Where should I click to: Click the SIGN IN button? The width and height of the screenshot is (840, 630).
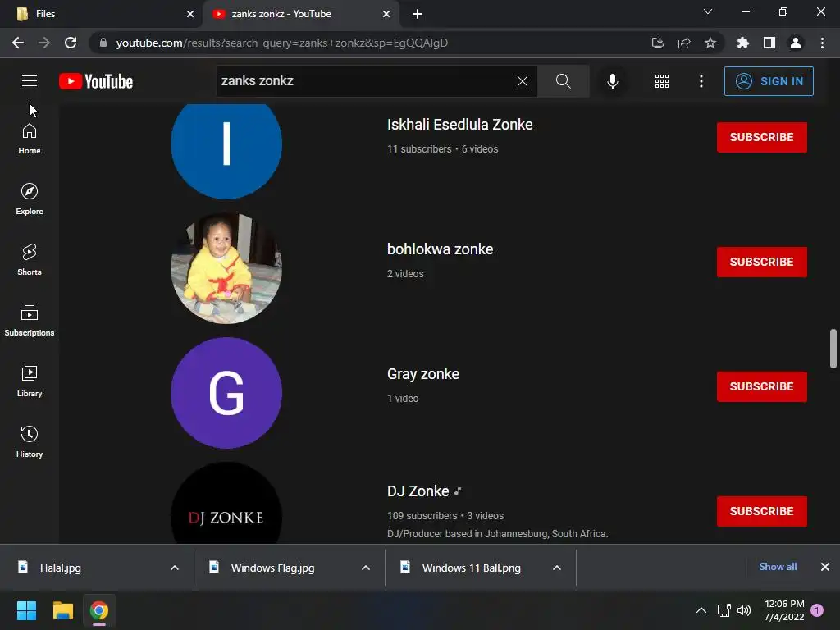point(769,81)
